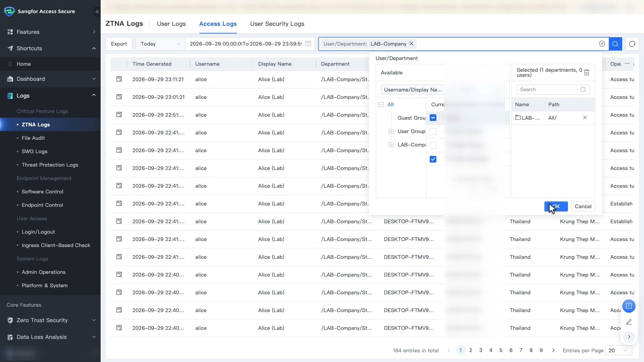Screen dimensions: 644x362
Task: Collapse the All tree node
Action: click(381, 105)
